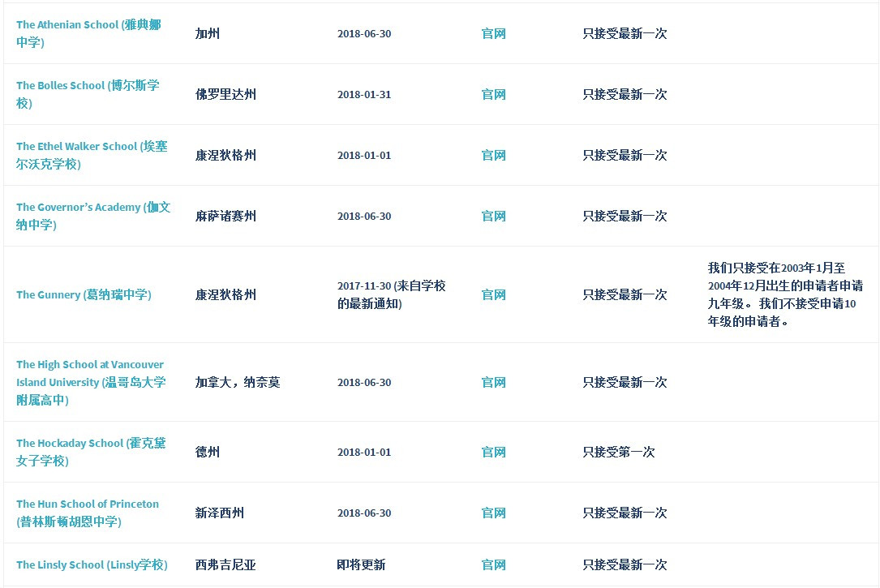Select the 只接受第一次 cell
This screenshot has width=880, height=588.
[x=619, y=452]
